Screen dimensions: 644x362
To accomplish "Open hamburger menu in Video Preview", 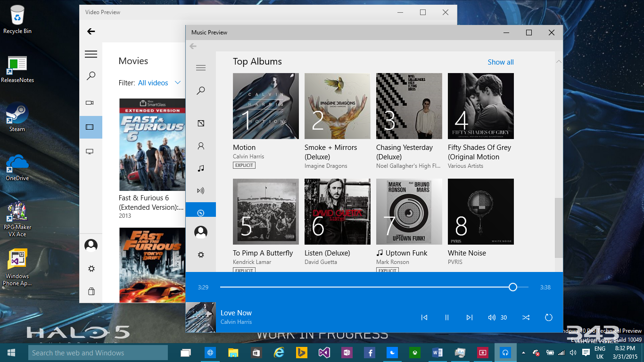I will coord(91,54).
